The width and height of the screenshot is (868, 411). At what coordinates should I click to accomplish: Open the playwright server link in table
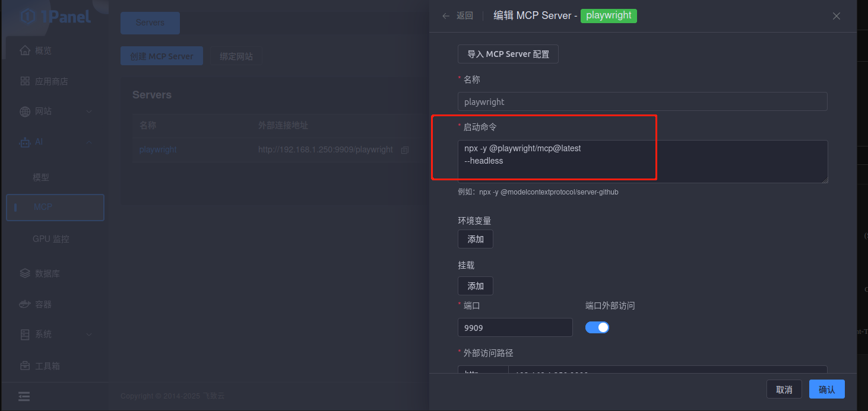[x=158, y=150]
